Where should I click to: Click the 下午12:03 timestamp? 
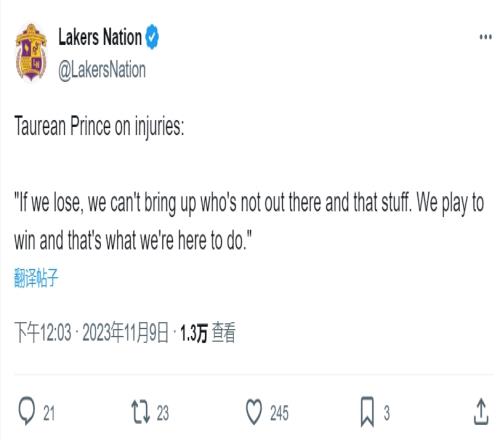point(43,332)
